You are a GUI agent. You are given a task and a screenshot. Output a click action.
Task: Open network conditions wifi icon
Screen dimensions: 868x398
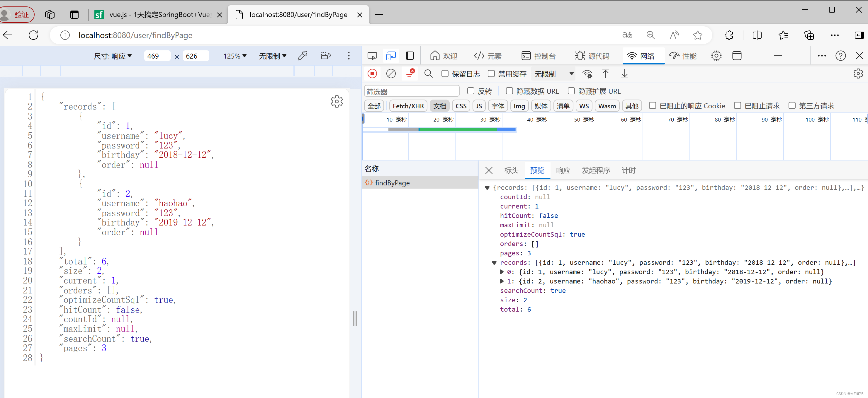[x=587, y=74]
